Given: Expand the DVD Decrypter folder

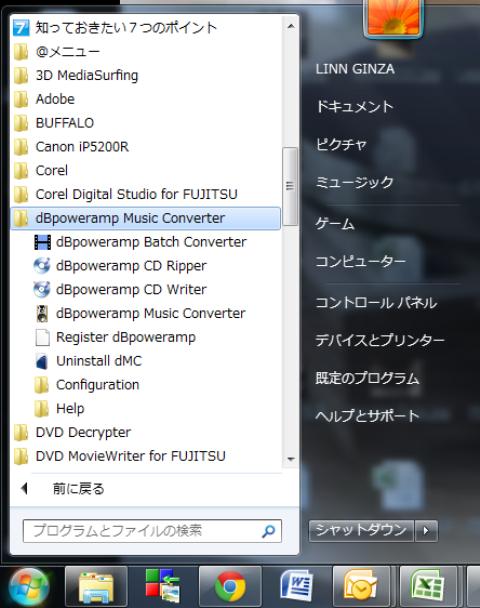Looking at the screenshot, I should (x=145, y=432).
